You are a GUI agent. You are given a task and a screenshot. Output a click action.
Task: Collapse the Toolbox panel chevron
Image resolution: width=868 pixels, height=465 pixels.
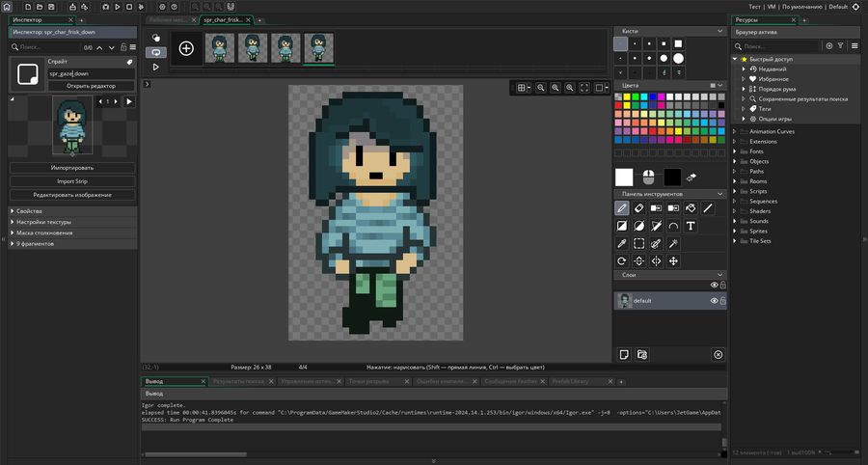pos(719,194)
